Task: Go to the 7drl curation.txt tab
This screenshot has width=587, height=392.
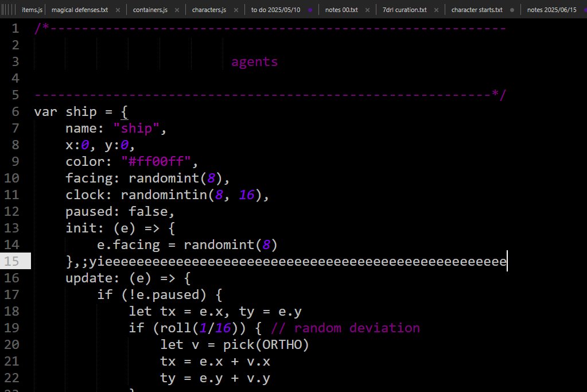Action: (405, 10)
